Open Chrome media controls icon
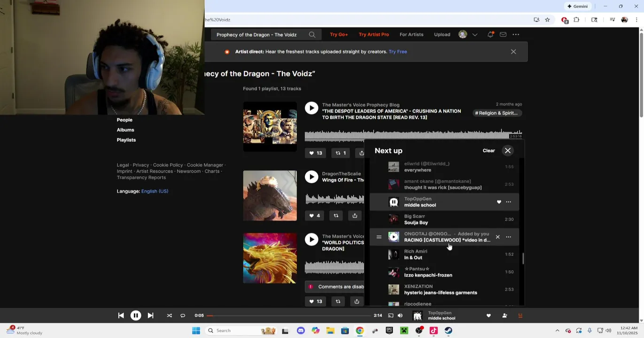The height and width of the screenshot is (338, 644). click(612, 20)
